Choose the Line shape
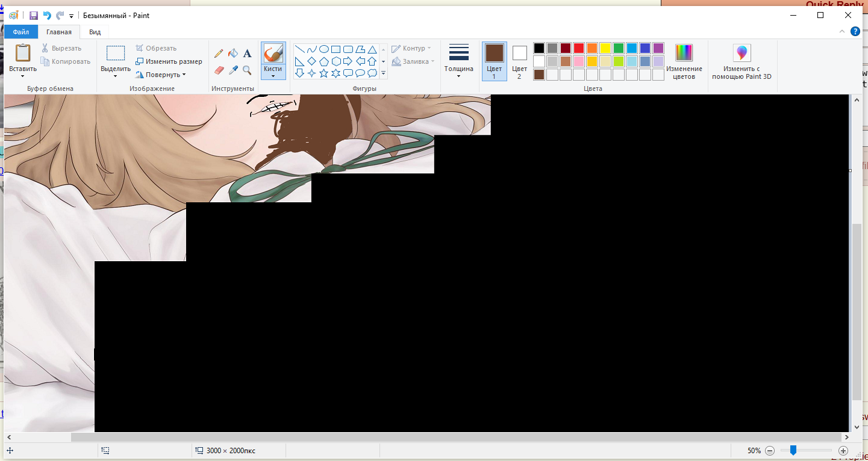 click(x=299, y=49)
